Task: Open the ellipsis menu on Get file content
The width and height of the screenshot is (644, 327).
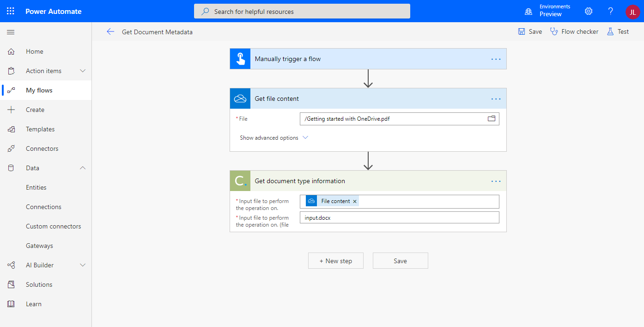Action: 496,98
